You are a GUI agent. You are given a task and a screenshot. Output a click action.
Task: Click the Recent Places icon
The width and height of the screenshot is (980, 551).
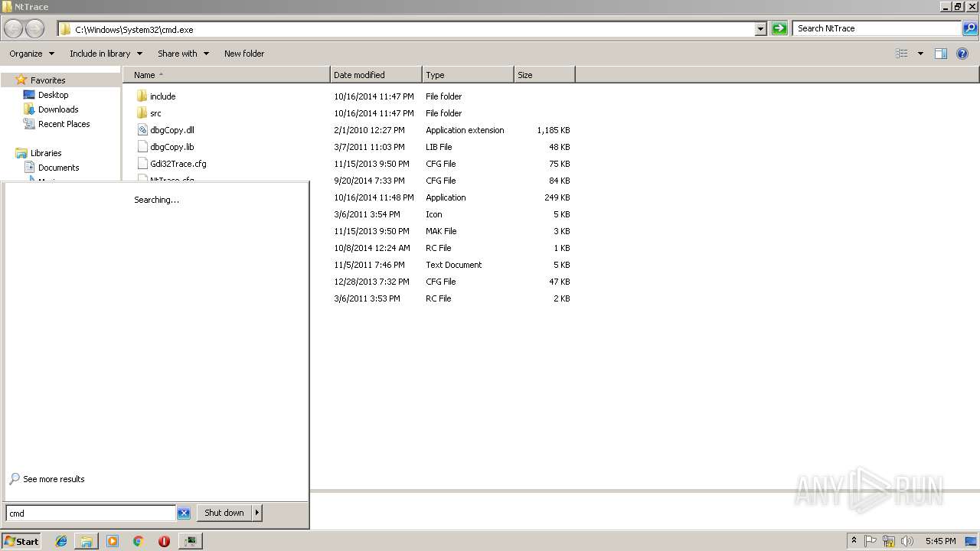tap(29, 124)
